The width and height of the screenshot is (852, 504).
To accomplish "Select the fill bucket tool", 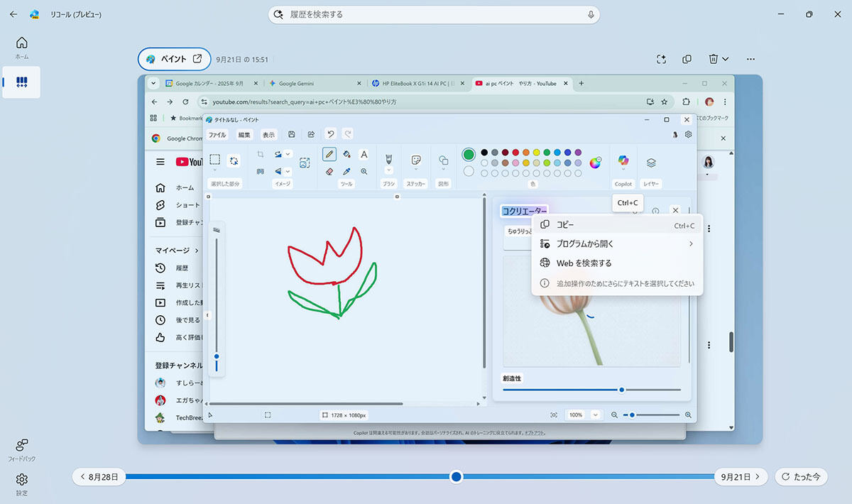I will 346,154.
